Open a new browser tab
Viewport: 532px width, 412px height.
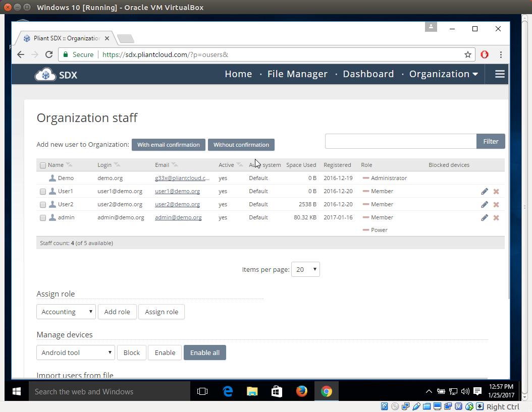[126, 39]
